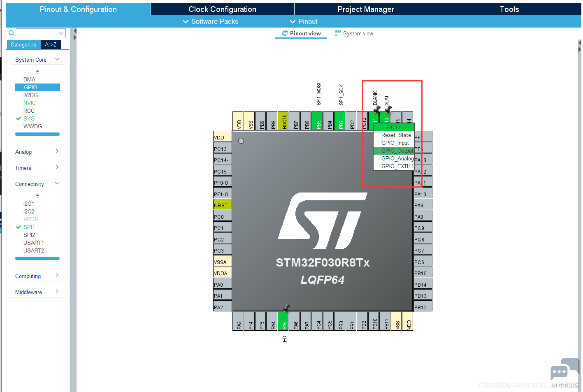The height and width of the screenshot is (392, 583).
Task: Click the System view grid icon
Action: click(x=338, y=33)
